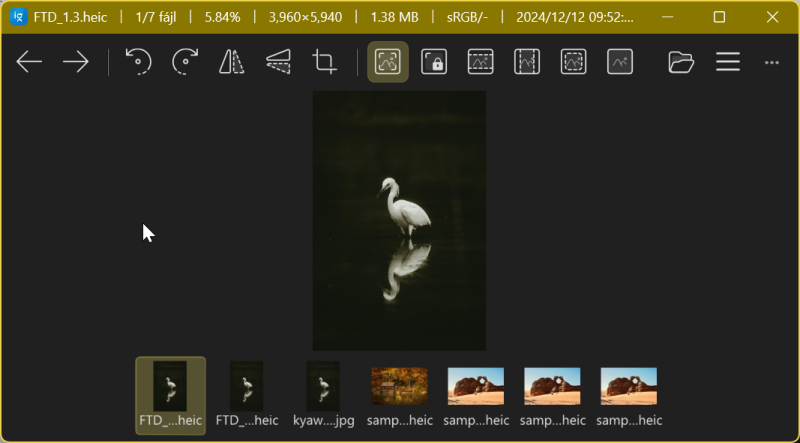Rotate the image counterclockwise
The image size is (800, 443).
coord(138,62)
